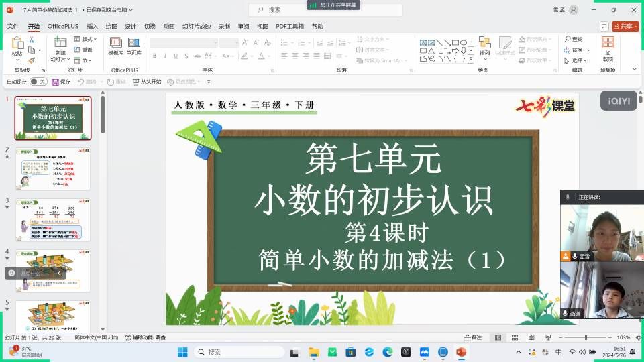Click the 共享 share button
This screenshot has height=362, width=644.
(625, 27)
